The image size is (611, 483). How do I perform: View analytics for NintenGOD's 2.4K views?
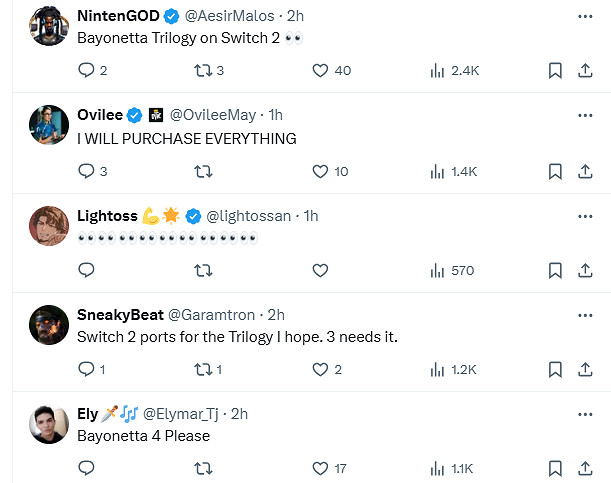(437, 71)
